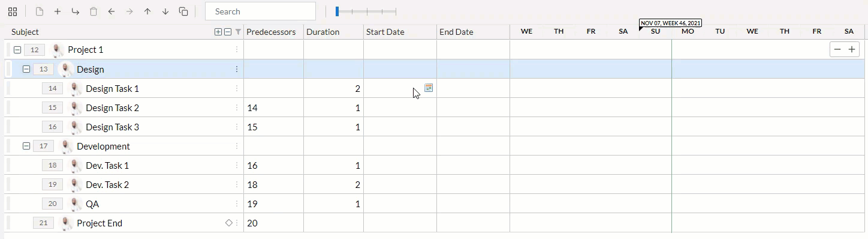The width and height of the screenshot is (868, 239).
Task: Click the Duration column header
Action: (x=323, y=32)
